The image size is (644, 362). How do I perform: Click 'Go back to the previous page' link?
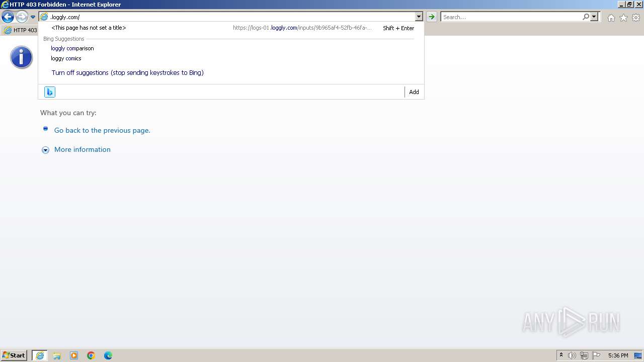point(102,130)
